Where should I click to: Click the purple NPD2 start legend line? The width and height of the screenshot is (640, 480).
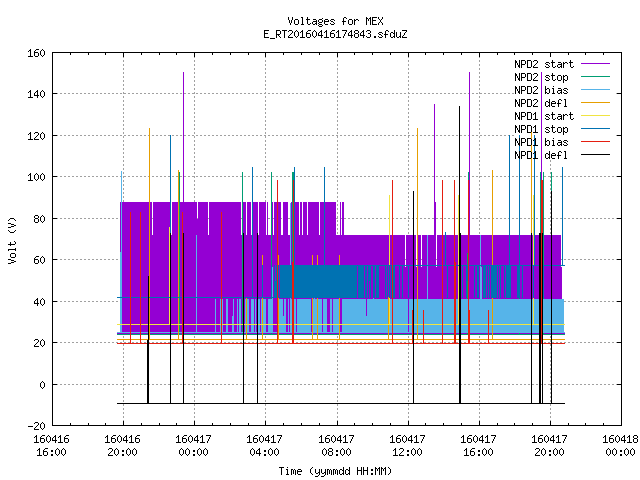[595, 64]
